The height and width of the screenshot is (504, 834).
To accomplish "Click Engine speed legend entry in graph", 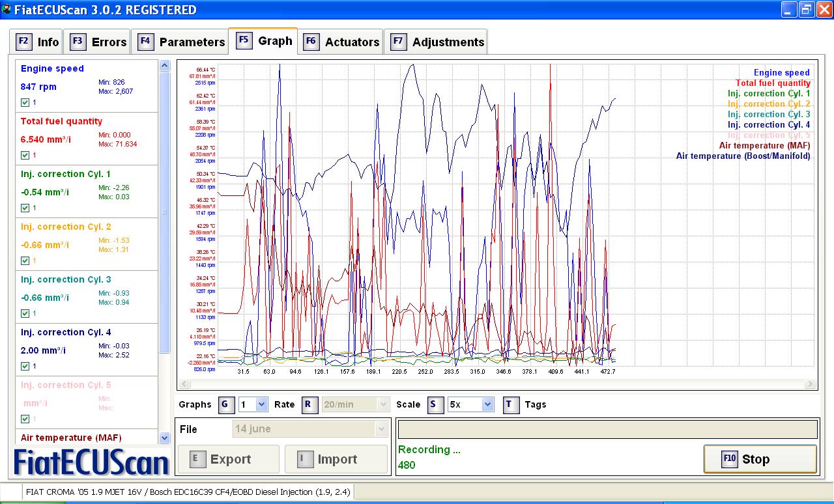I will point(781,73).
